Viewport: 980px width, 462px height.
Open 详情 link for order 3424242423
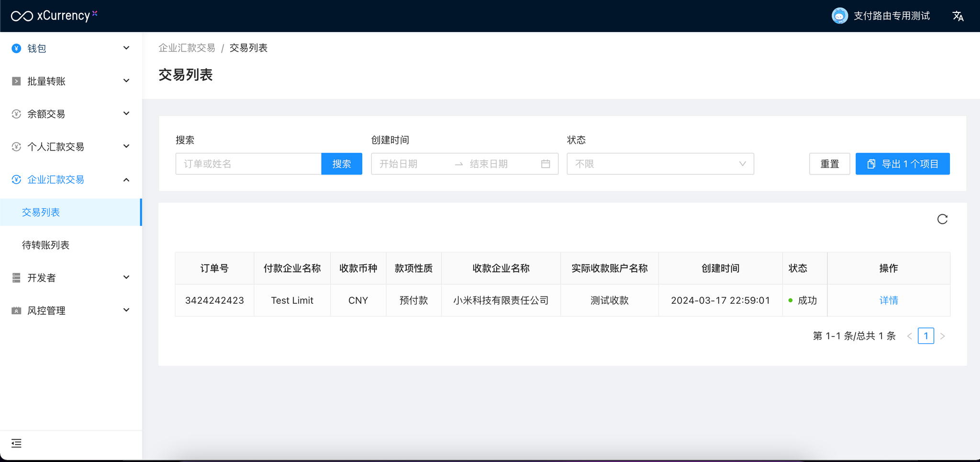[888, 300]
